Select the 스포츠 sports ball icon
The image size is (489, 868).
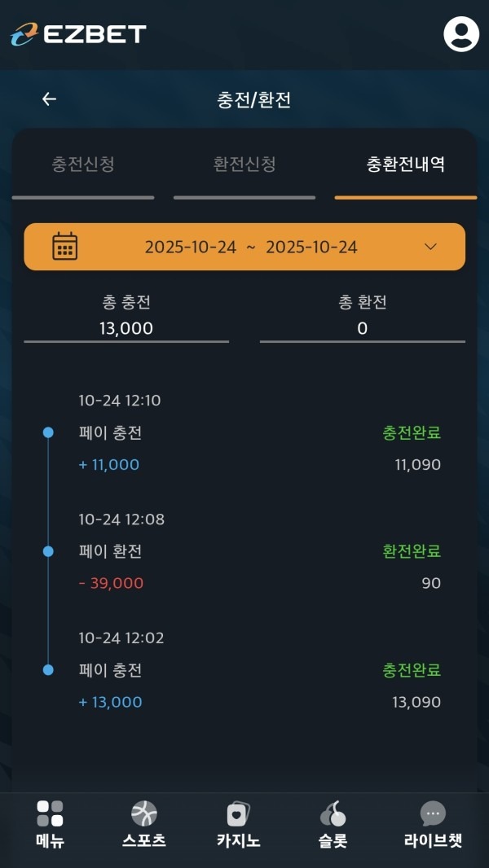click(145, 814)
